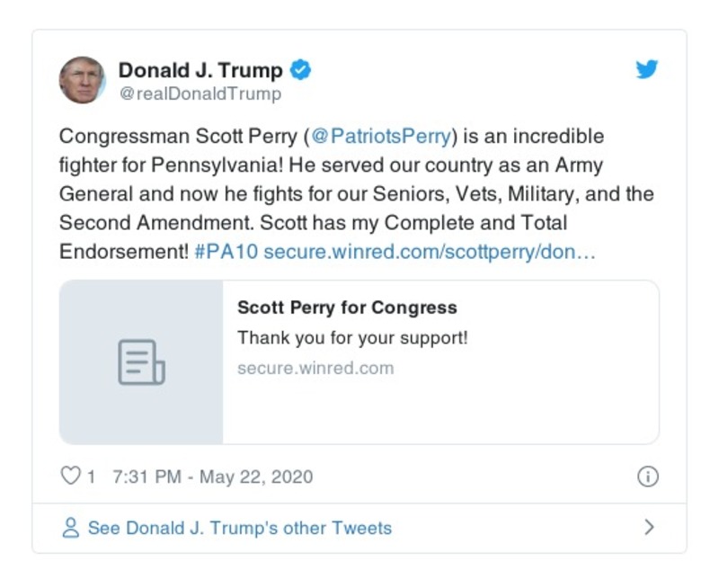
Task: Click Donald Trump's profile picture
Action: tap(84, 76)
